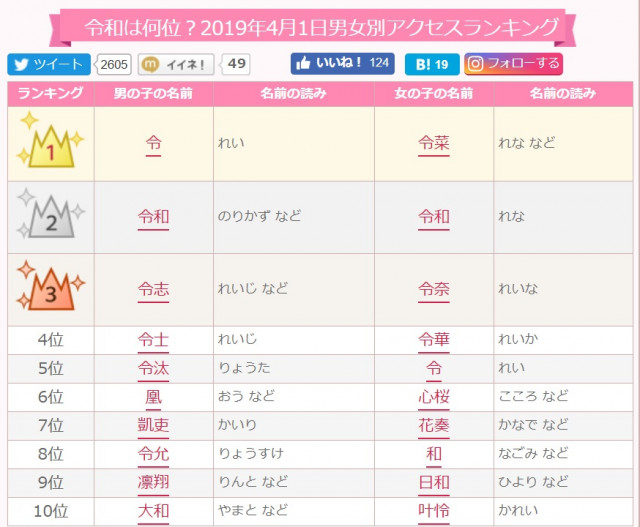Open the girl's name 心桜 link
The height and width of the screenshot is (527, 640).
434,397
